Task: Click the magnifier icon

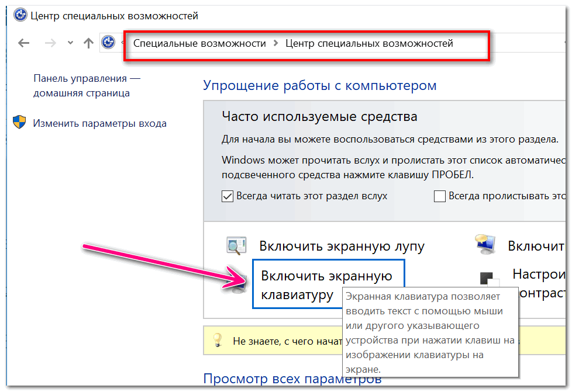Action: point(236,245)
